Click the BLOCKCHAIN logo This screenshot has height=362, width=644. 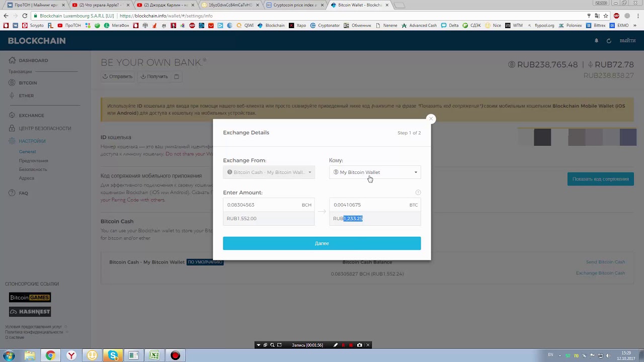37,41
